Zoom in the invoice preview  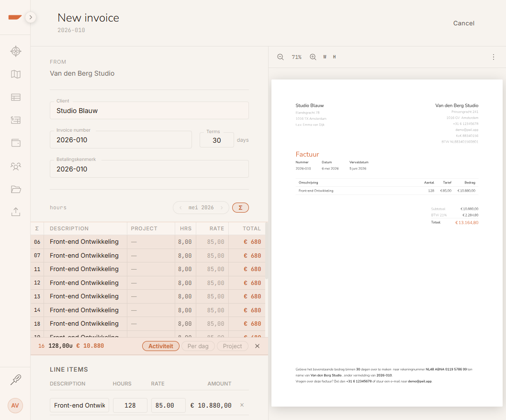313,57
